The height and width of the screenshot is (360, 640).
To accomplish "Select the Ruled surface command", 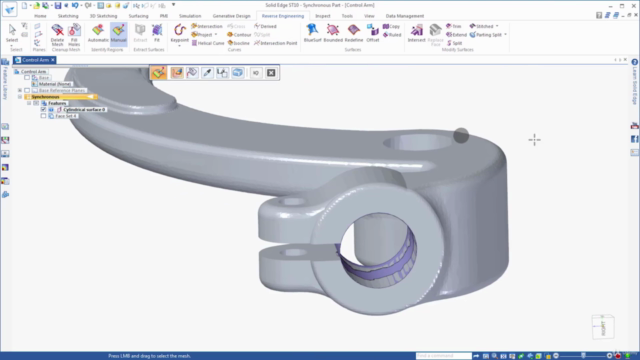I will (x=392, y=35).
